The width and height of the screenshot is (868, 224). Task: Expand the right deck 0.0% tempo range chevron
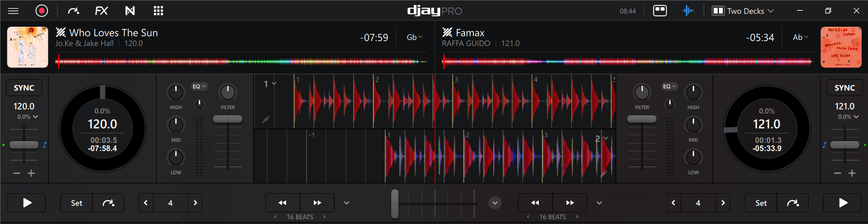(856, 117)
